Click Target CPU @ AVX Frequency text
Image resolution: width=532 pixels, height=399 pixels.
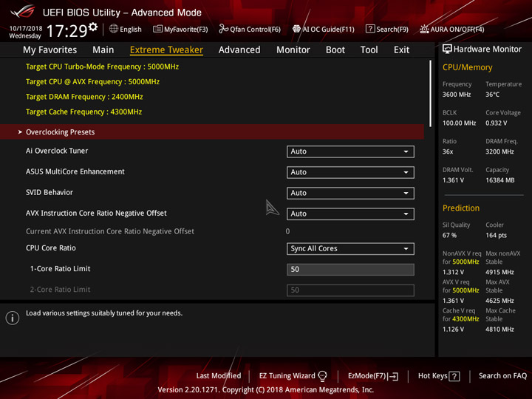92,81
